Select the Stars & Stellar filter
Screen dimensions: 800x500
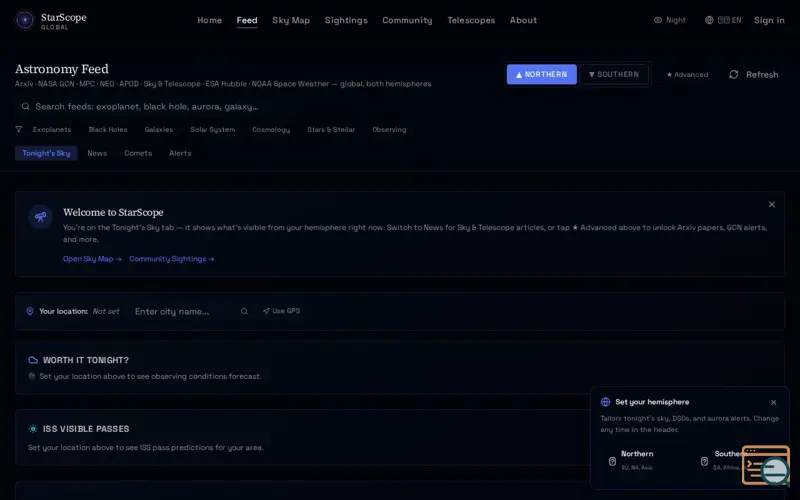pyautogui.click(x=331, y=130)
